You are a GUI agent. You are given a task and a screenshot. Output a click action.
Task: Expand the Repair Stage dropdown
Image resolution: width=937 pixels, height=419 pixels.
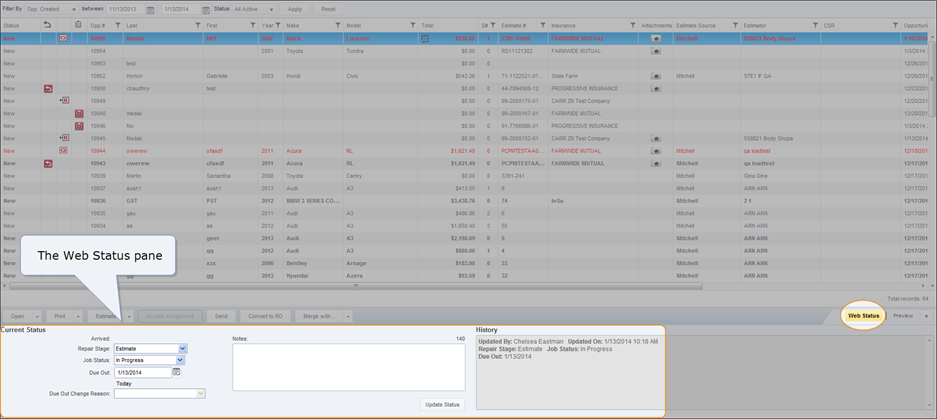click(182, 349)
